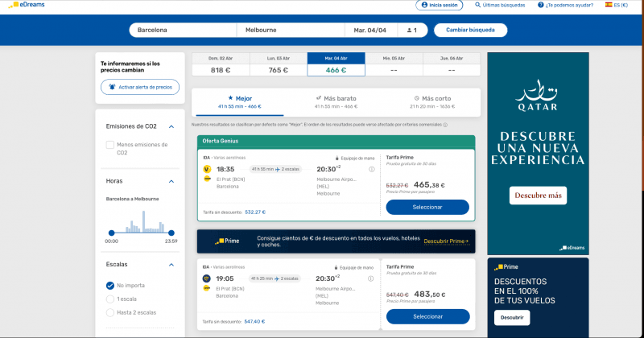644x338 pixels.
Task: Select Lun. 03 Abr date at 765 €
Action: click(x=278, y=64)
